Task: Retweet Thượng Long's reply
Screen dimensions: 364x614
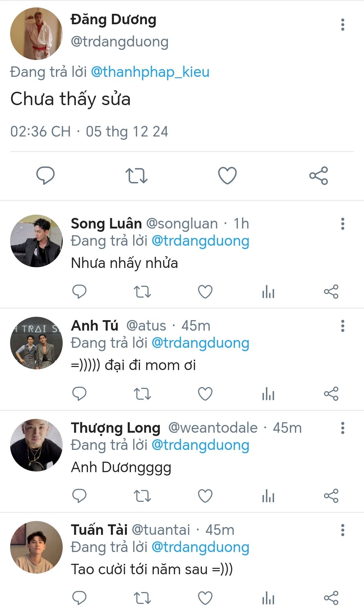Action: pyautogui.click(x=142, y=496)
